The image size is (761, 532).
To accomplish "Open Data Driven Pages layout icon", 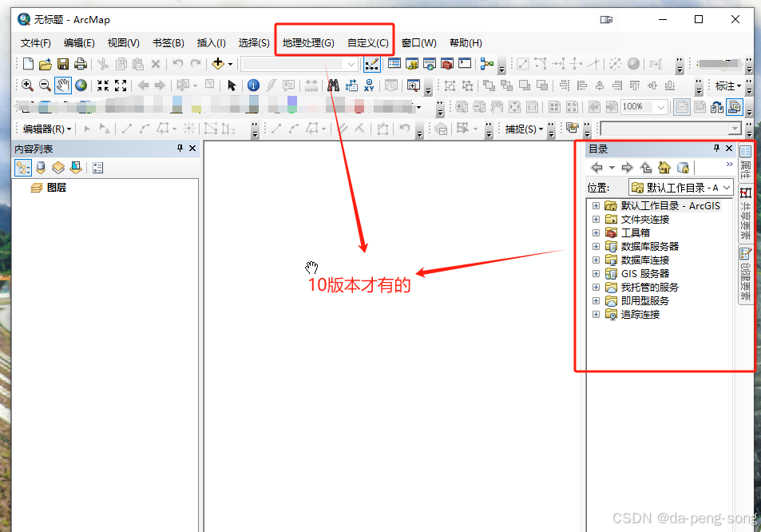I will (x=735, y=107).
